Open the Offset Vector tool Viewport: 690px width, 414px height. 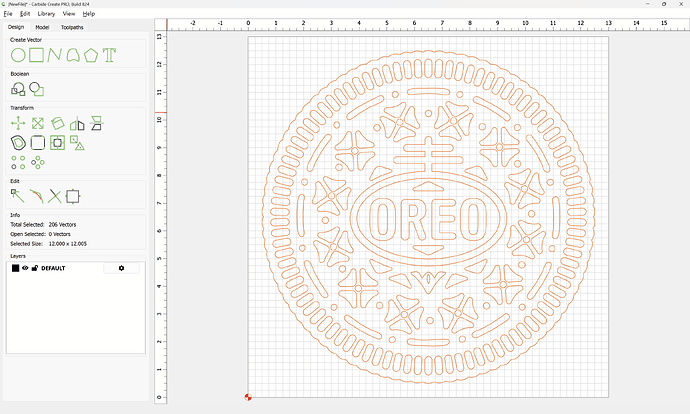(x=18, y=143)
